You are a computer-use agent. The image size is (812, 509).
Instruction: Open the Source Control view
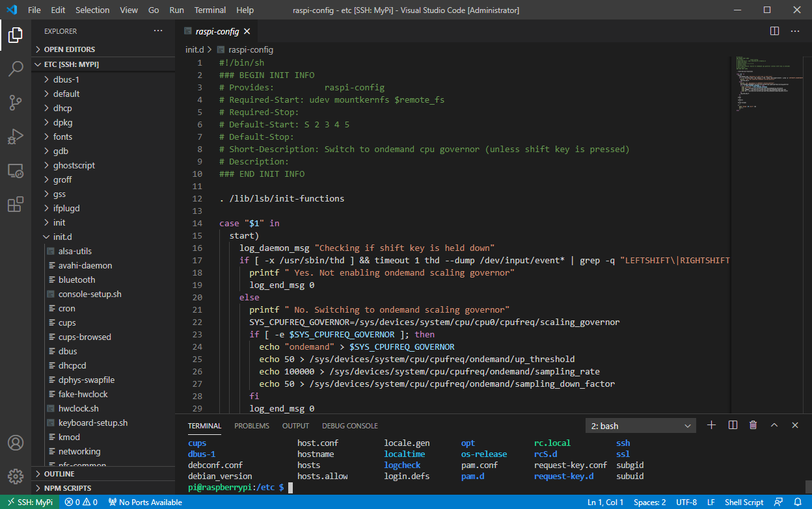[16, 103]
